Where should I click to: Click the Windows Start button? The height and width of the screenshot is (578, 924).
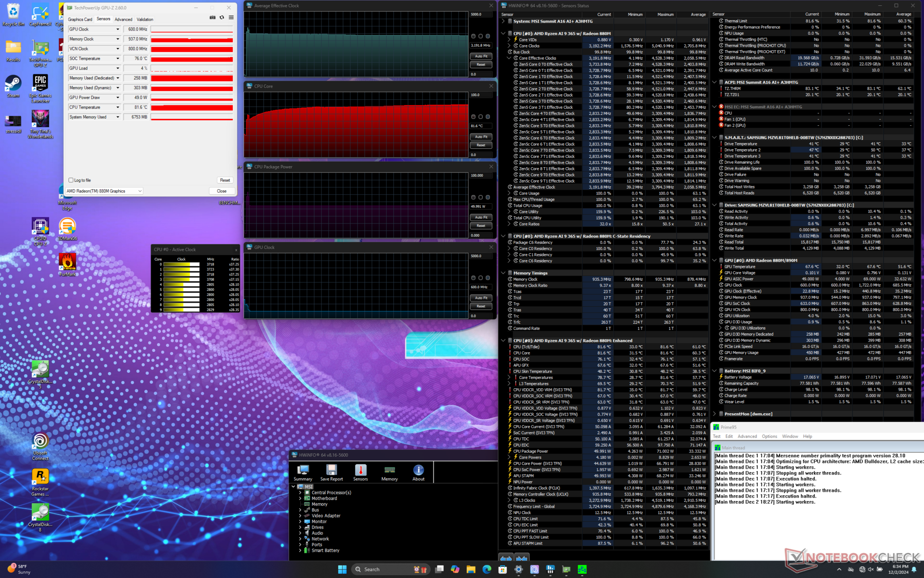[x=342, y=569]
